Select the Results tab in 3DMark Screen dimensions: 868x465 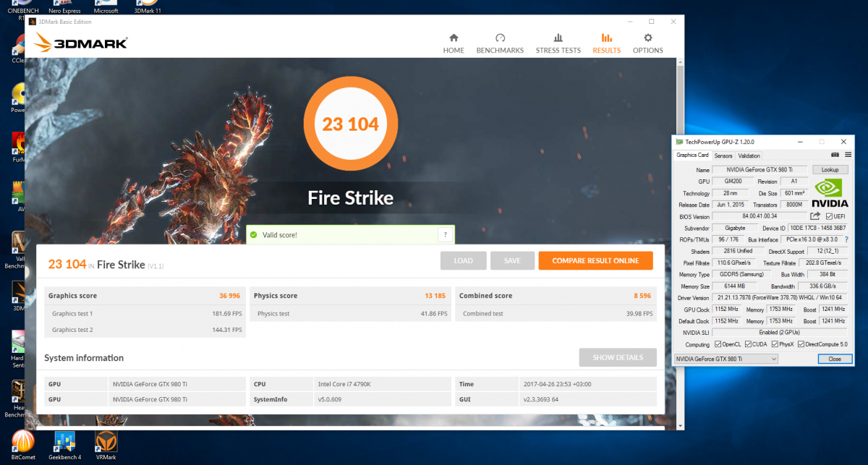[606, 43]
